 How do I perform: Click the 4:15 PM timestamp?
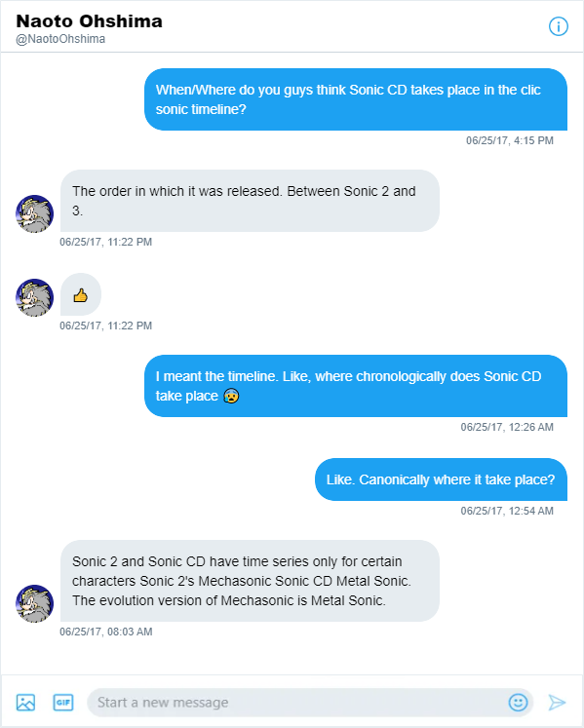(x=510, y=140)
